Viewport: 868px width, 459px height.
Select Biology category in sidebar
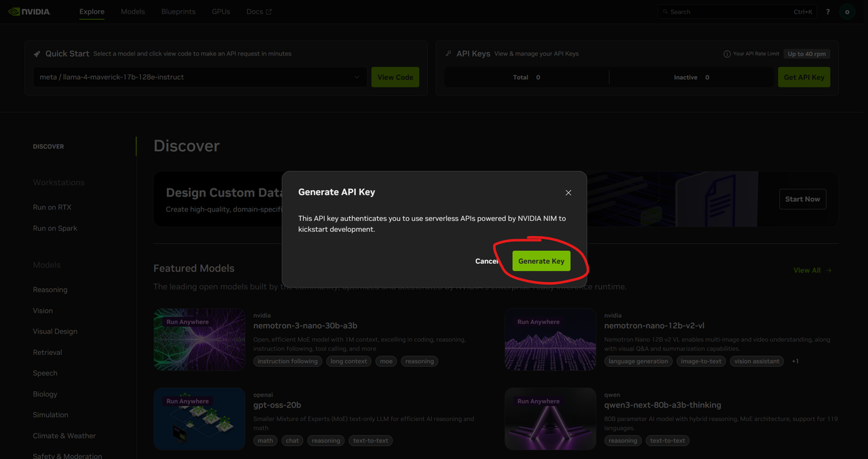(x=45, y=394)
